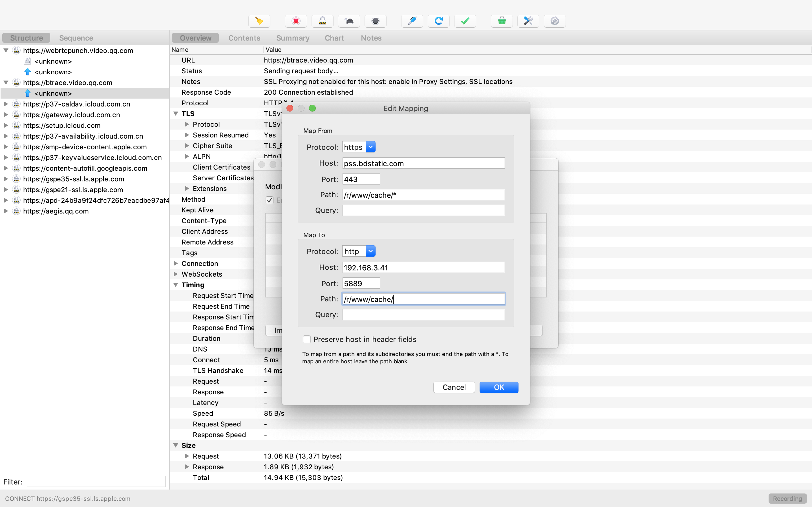Click the blue repeat request icon

[438, 21]
